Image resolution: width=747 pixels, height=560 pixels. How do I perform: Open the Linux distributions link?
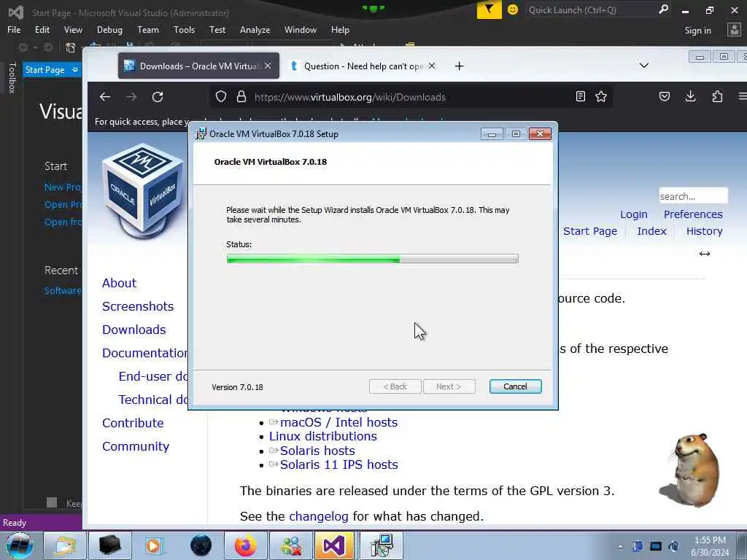[323, 436]
